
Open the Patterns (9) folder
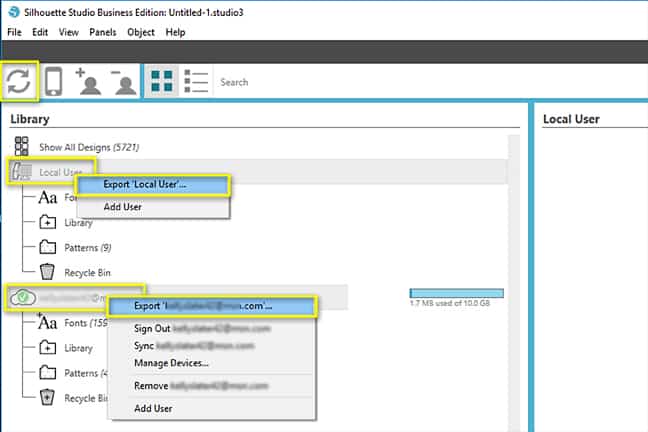[x=48, y=246]
